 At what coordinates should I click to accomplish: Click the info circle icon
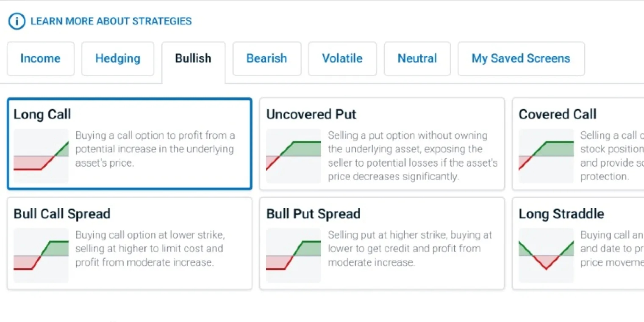[17, 21]
